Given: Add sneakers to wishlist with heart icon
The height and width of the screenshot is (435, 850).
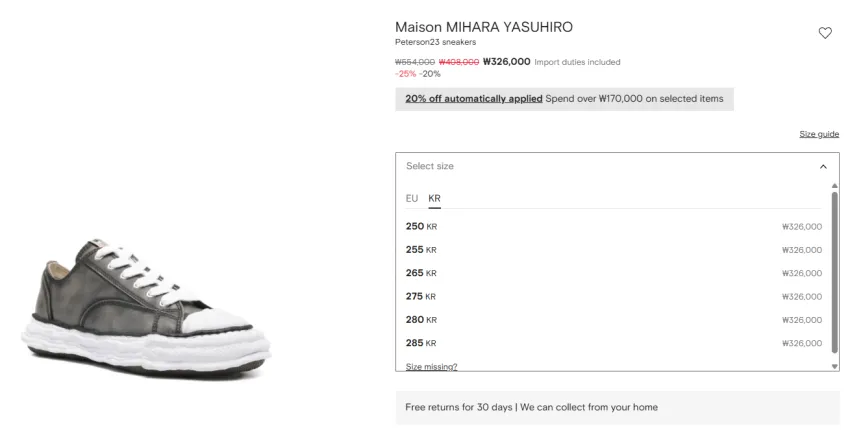Looking at the screenshot, I should 825,33.
